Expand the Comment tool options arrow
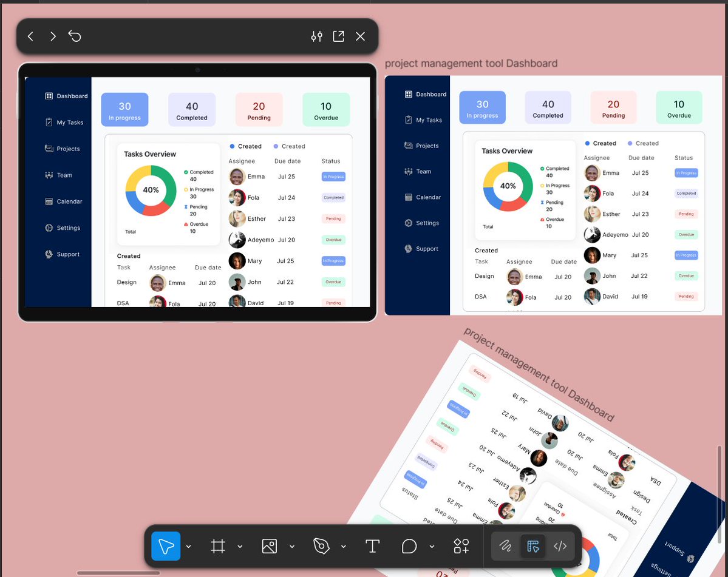This screenshot has height=577, width=728. 432,547
